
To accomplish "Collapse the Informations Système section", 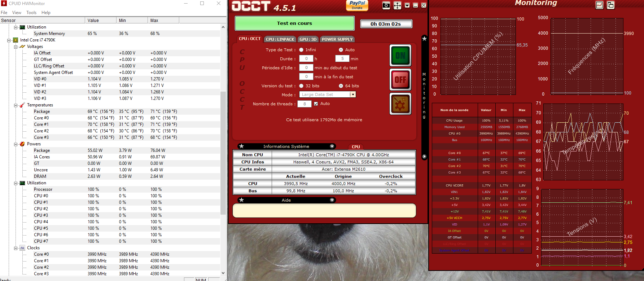I will click(332, 146).
